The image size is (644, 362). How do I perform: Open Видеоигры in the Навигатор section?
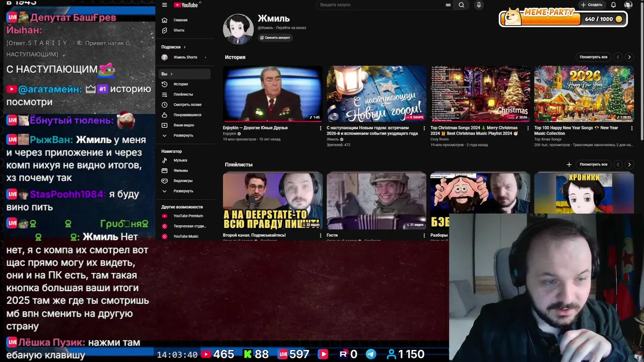pyautogui.click(x=185, y=180)
